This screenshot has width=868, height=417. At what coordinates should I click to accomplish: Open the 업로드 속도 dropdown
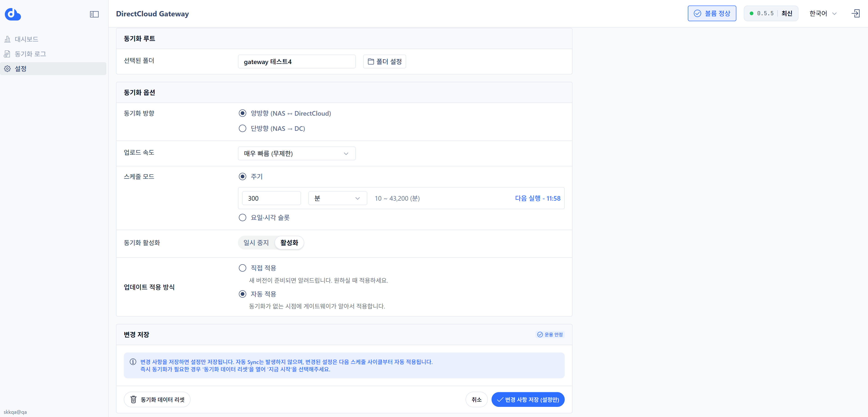point(297,153)
